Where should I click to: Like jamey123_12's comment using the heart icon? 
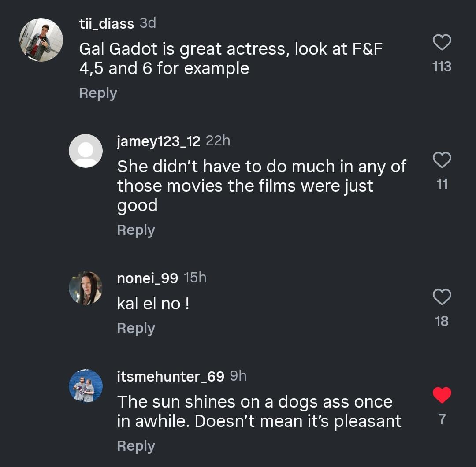(442, 160)
